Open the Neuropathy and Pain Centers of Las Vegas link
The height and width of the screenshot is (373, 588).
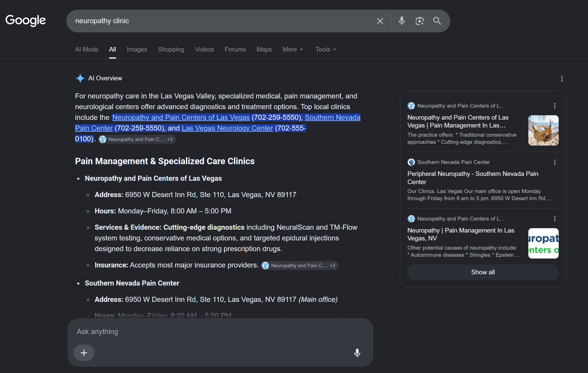(181, 118)
